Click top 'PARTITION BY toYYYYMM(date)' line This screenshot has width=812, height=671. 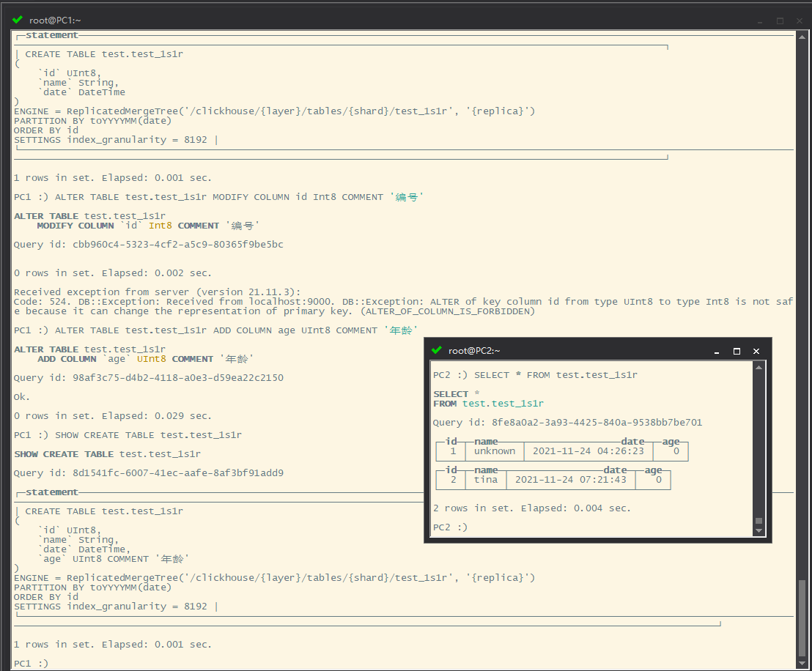[x=92, y=121]
